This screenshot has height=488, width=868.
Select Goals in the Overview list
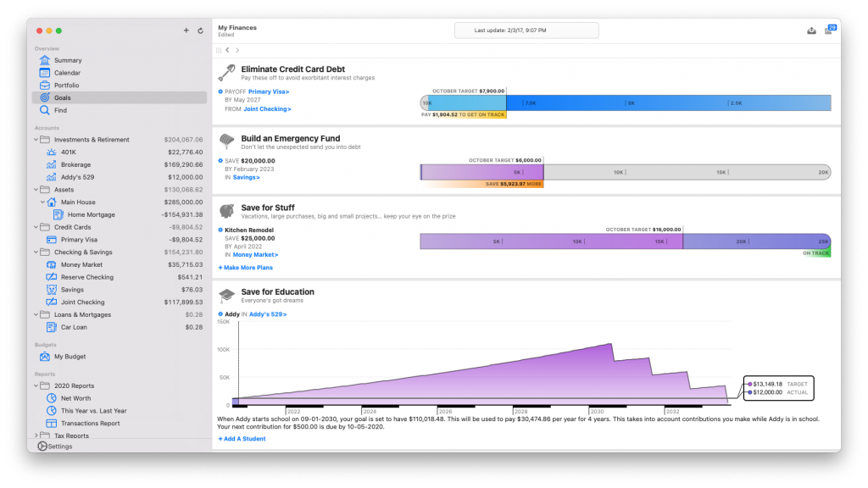pyautogui.click(x=119, y=97)
